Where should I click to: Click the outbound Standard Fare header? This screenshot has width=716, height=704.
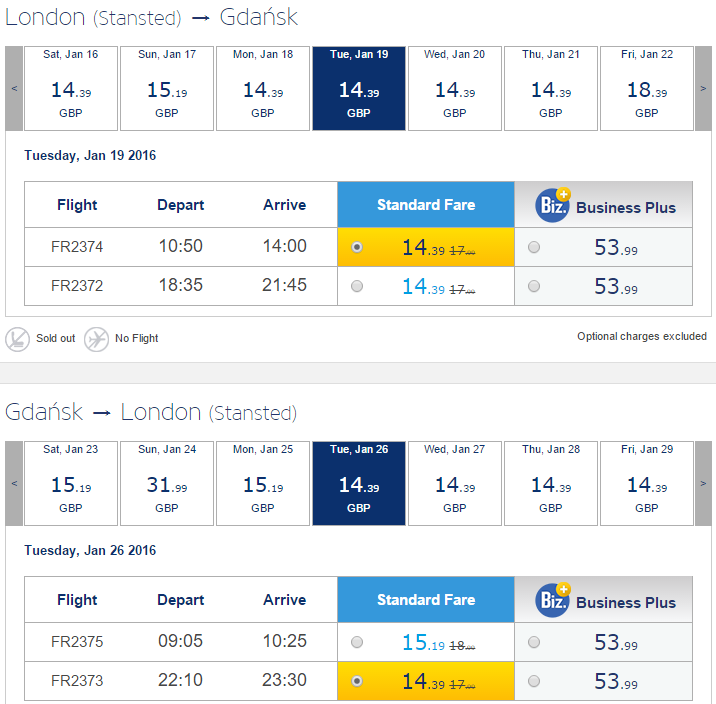pyautogui.click(x=426, y=205)
